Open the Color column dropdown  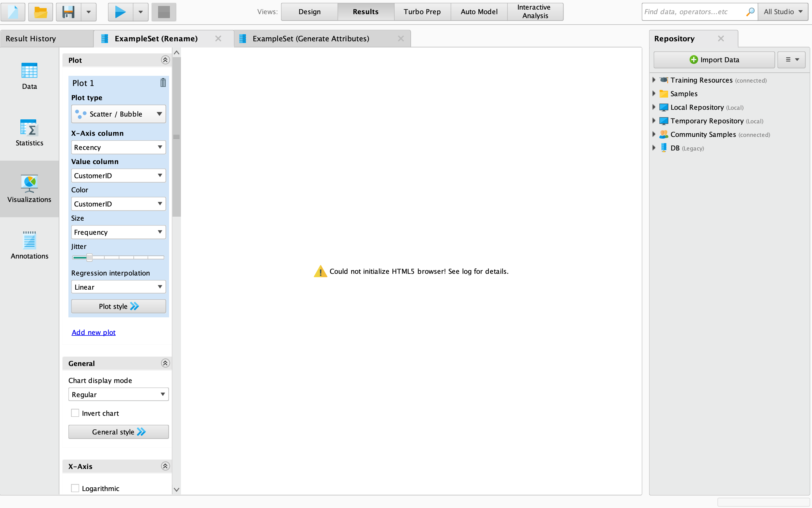click(x=118, y=204)
